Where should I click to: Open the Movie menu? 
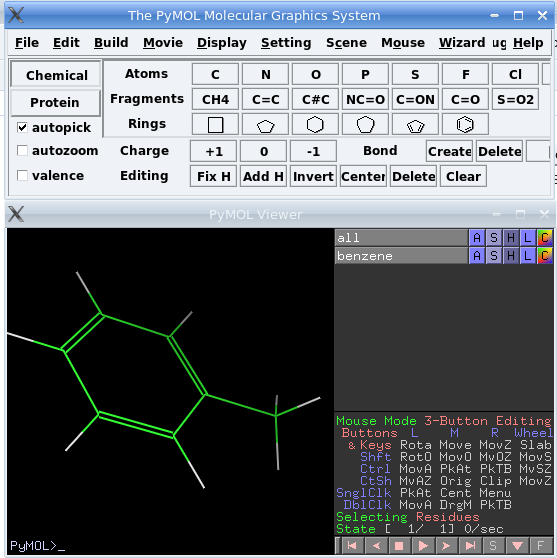click(163, 43)
